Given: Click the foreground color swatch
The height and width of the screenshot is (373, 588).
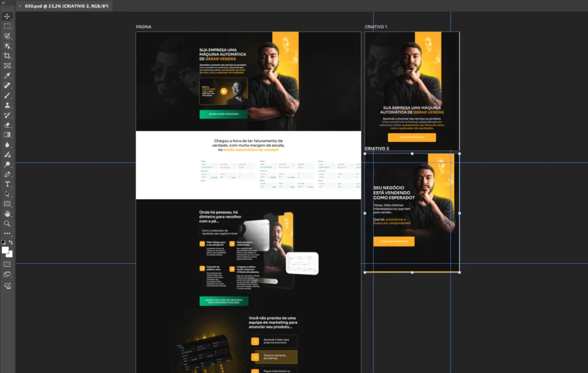Looking at the screenshot, I should pos(5,250).
